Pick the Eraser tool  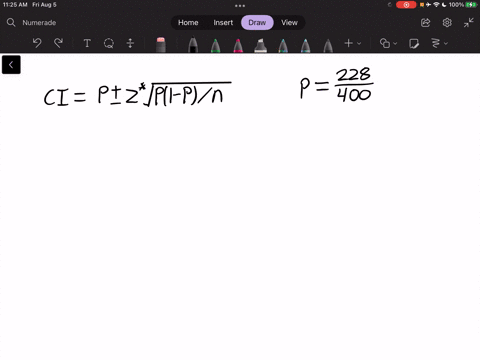tap(161, 45)
